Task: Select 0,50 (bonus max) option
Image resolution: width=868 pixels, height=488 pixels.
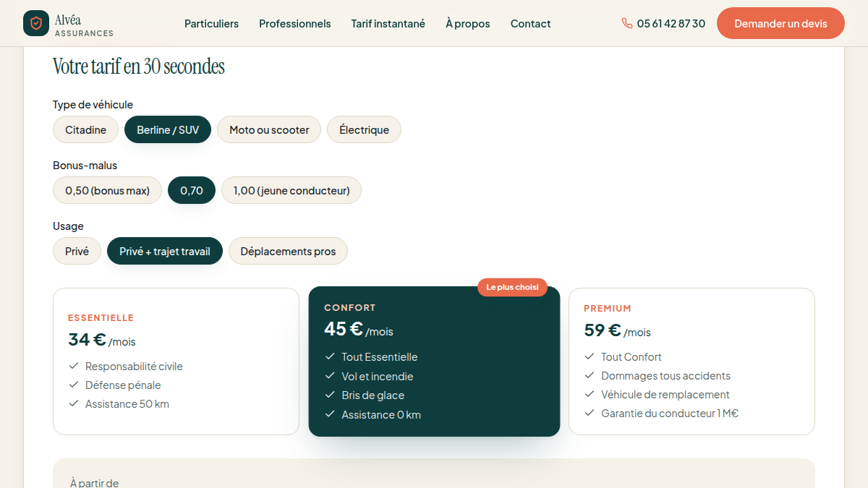Action: click(107, 190)
